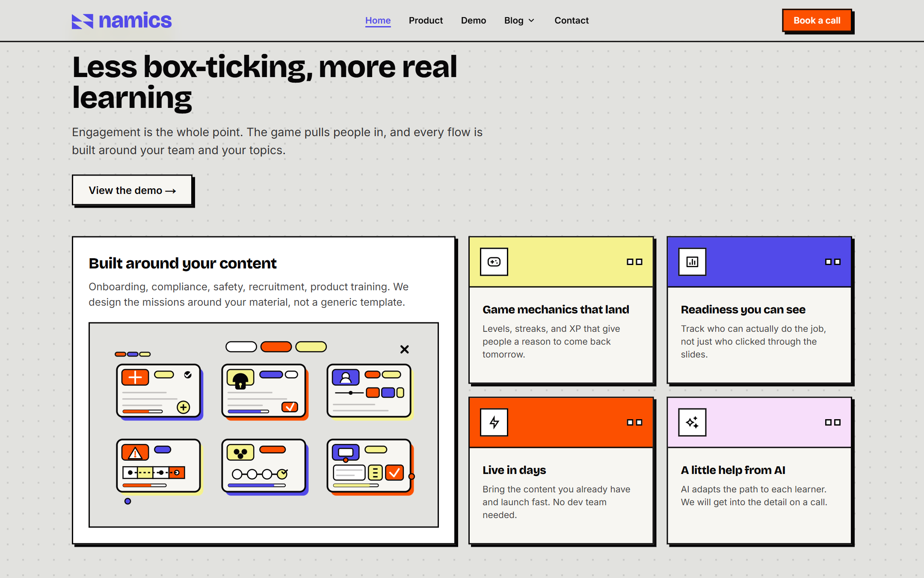
Task: Click the X icon in the illustration
Action: point(404,349)
